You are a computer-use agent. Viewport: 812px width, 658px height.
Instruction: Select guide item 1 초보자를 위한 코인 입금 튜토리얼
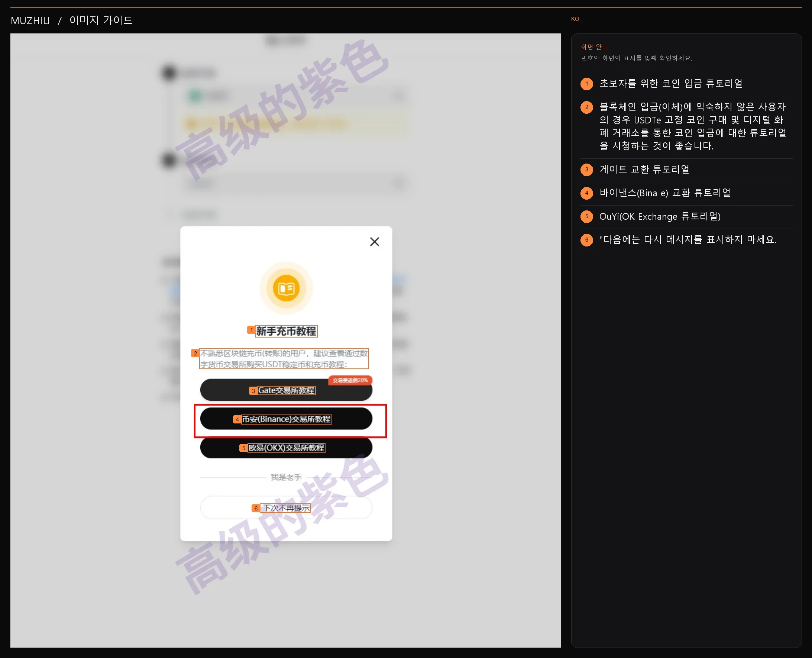pos(686,84)
